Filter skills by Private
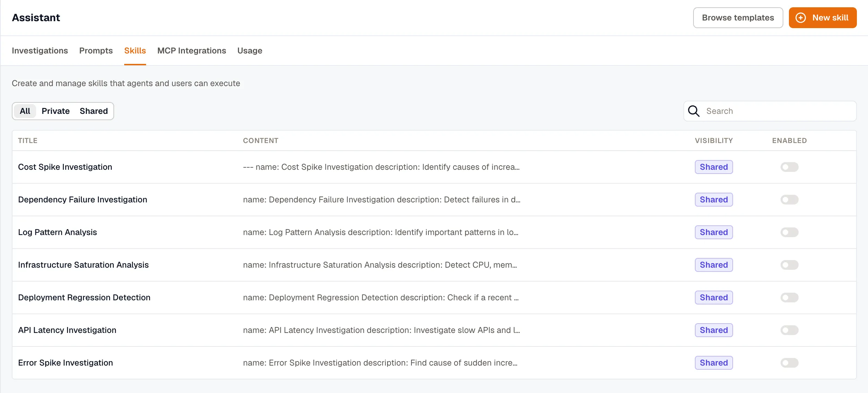This screenshot has height=393, width=868. pyautogui.click(x=56, y=111)
